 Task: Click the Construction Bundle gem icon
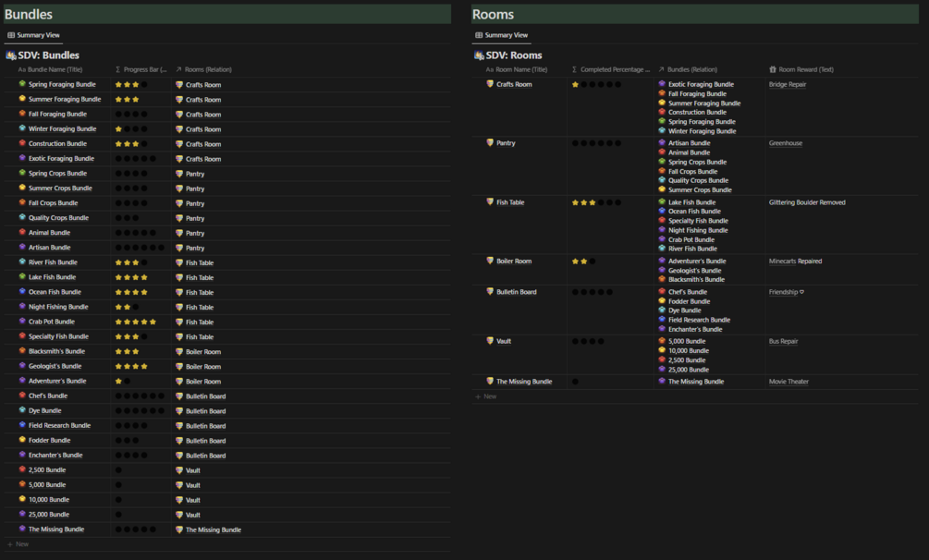[22, 143]
